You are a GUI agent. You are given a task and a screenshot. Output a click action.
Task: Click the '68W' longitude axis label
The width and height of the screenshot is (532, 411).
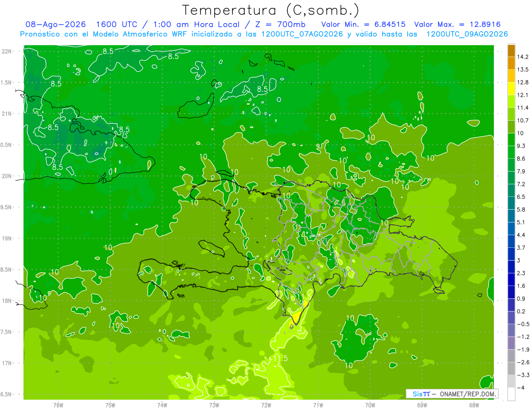(474, 405)
